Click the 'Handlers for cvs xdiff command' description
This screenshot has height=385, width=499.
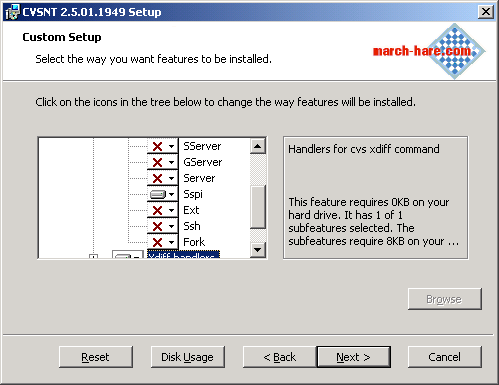364,149
